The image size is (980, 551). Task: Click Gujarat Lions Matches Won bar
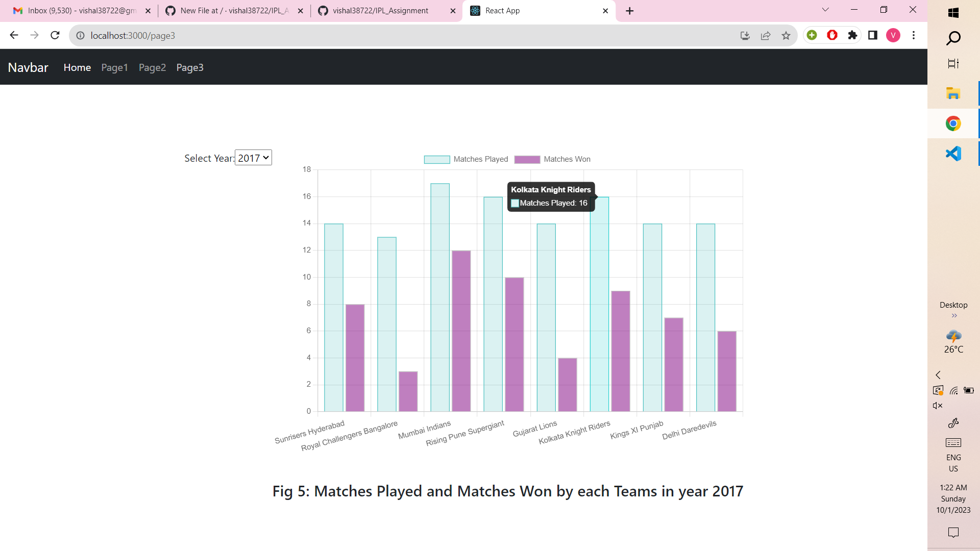(568, 385)
